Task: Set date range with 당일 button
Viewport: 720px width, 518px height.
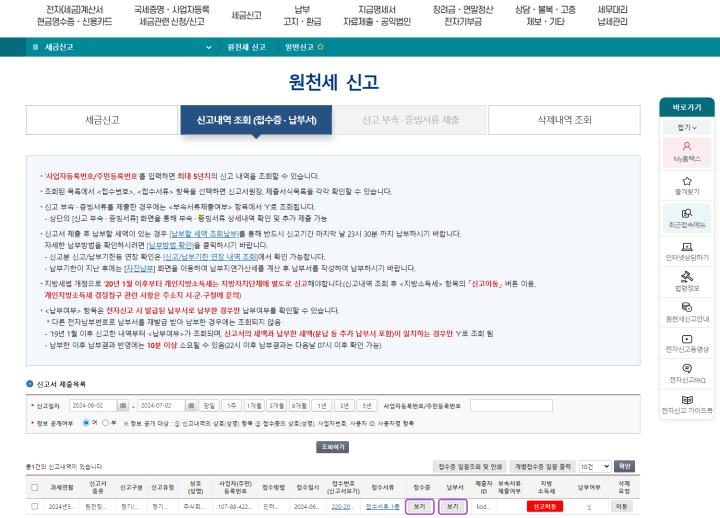Action: tap(209, 405)
